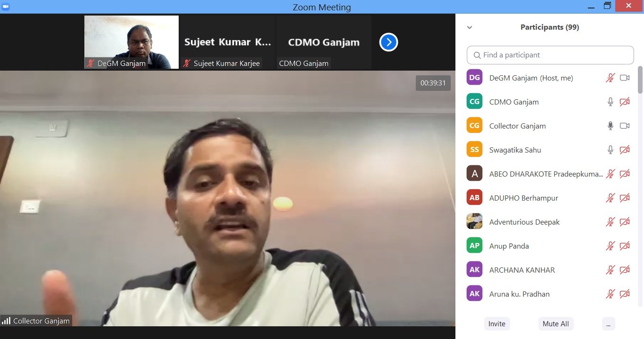644x339 pixels.
Task: Click the search magnifier icon in participant search
Action: (x=477, y=55)
